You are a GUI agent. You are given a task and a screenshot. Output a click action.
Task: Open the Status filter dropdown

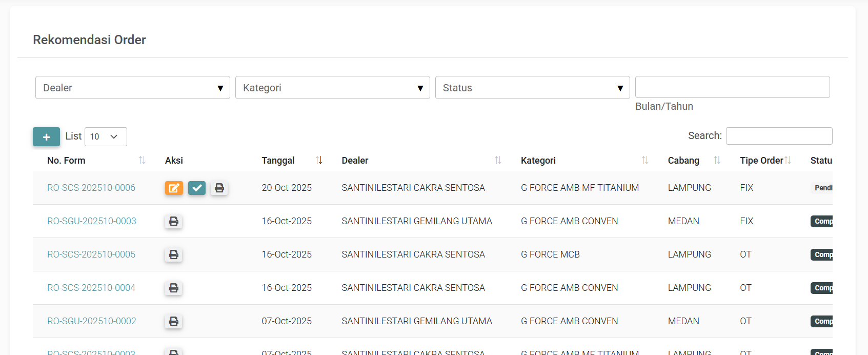click(532, 88)
